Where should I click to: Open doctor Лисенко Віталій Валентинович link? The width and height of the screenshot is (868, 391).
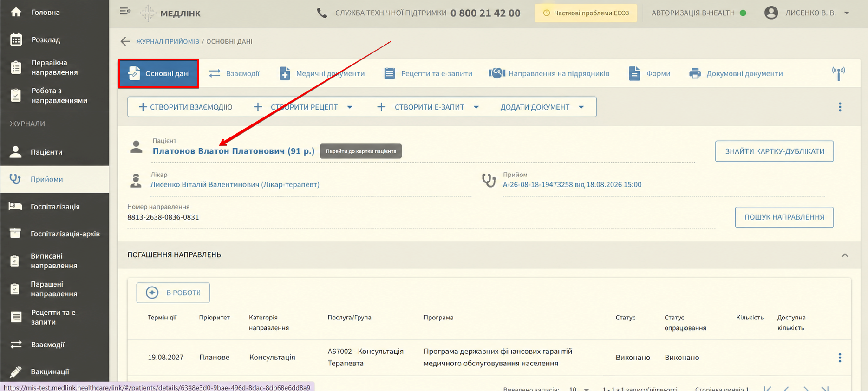(235, 184)
